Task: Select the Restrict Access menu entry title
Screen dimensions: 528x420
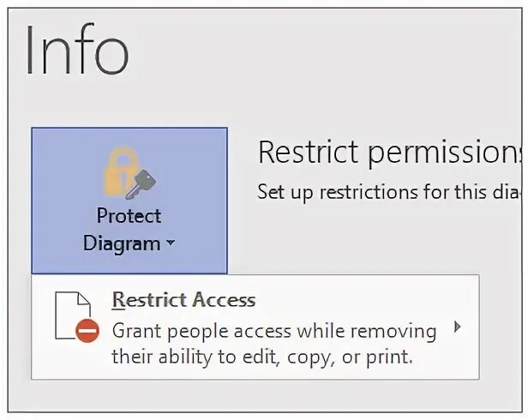Action: pos(183,300)
